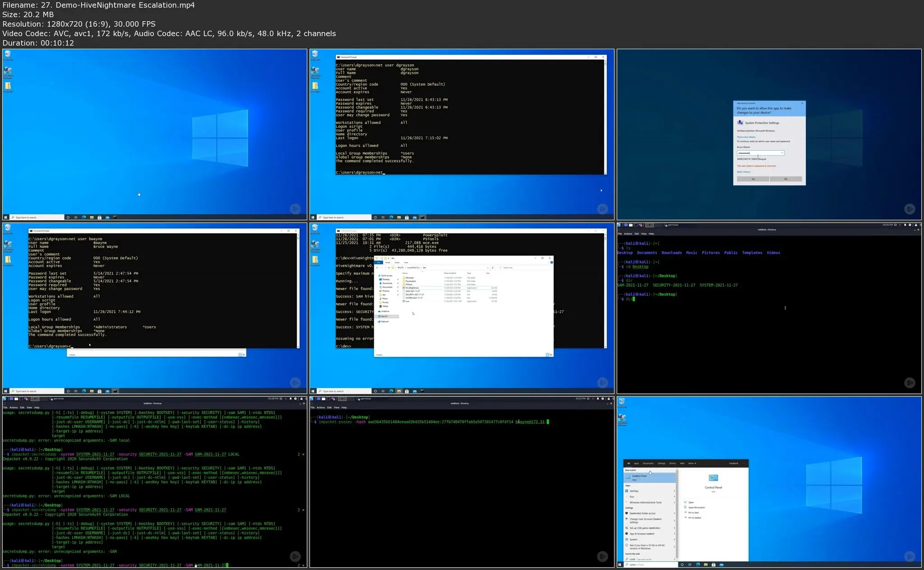The width and height of the screenshot is (924, 570).
Task: Click refresh icon in dev File Explorer address bar
Action: 493,268
